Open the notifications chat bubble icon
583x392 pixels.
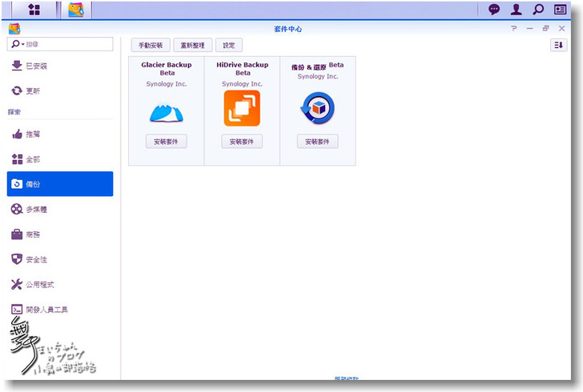(x=494, y=10)
